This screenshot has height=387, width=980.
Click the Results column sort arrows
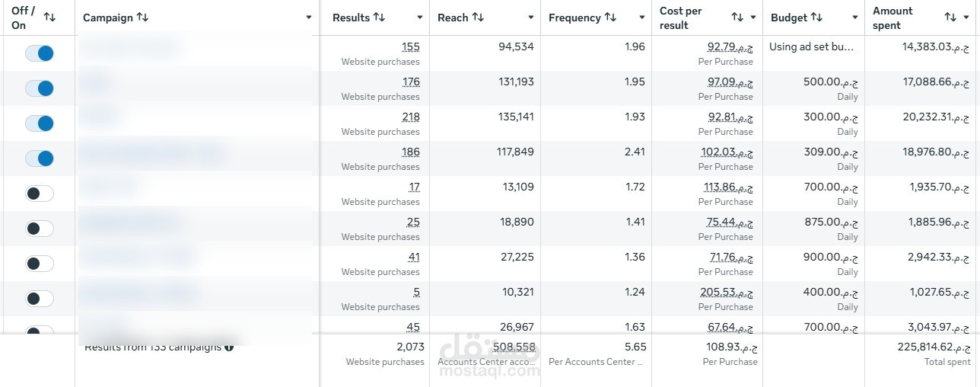[x=379, y=18]
